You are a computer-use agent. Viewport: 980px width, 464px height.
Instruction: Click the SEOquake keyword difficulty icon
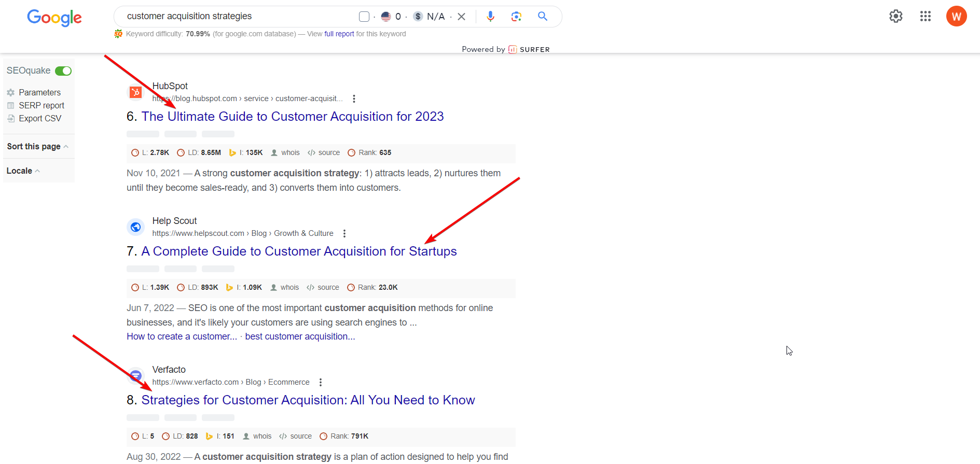pyautogui.click(x=118, y=34)
